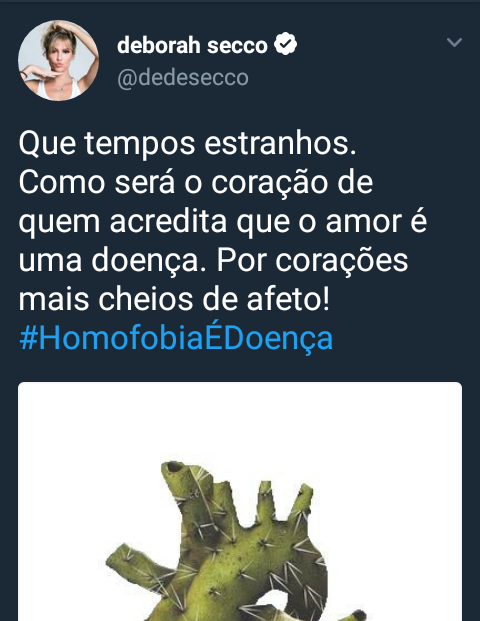
Task: Open the #HomofobiaÉDoença hashtag link
Action: coord(176,338)
